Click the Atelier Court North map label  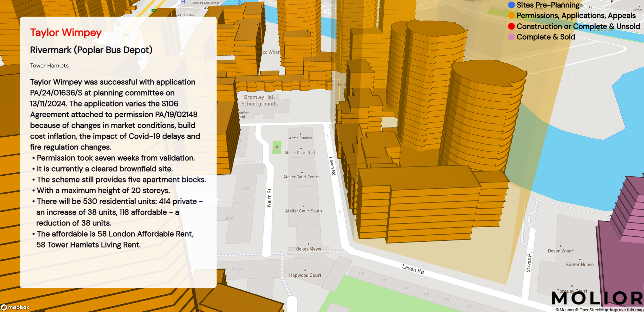(301, 153)
